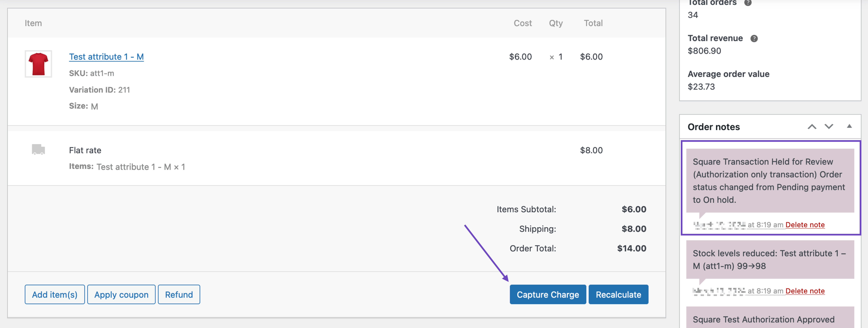Click the Order notes panel heading
868x328 pixels.
(713, 127)
